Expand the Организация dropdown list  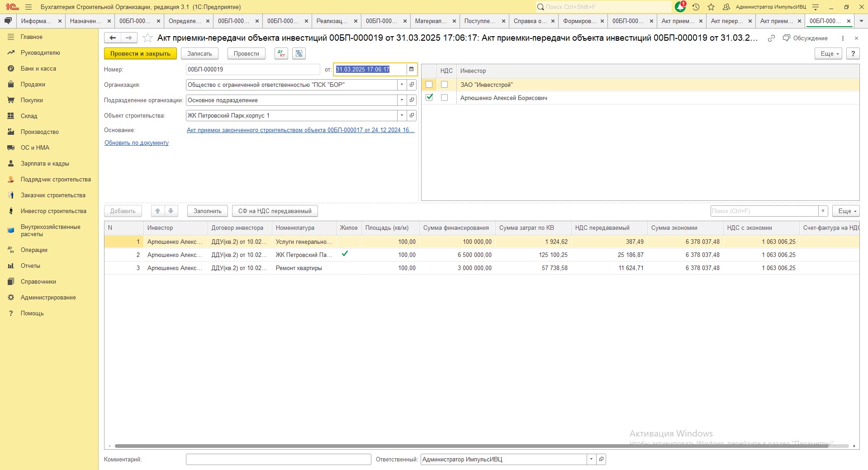(x=402, y=85)
